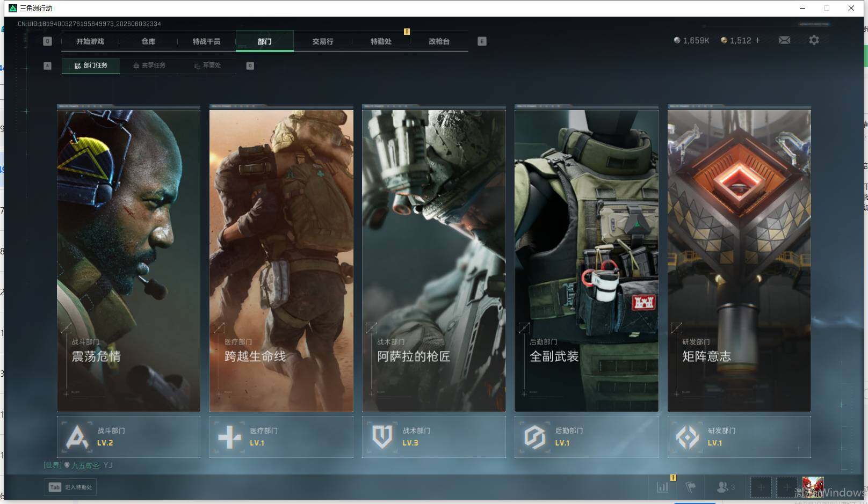Click the plus to add currency

point(758,40)
